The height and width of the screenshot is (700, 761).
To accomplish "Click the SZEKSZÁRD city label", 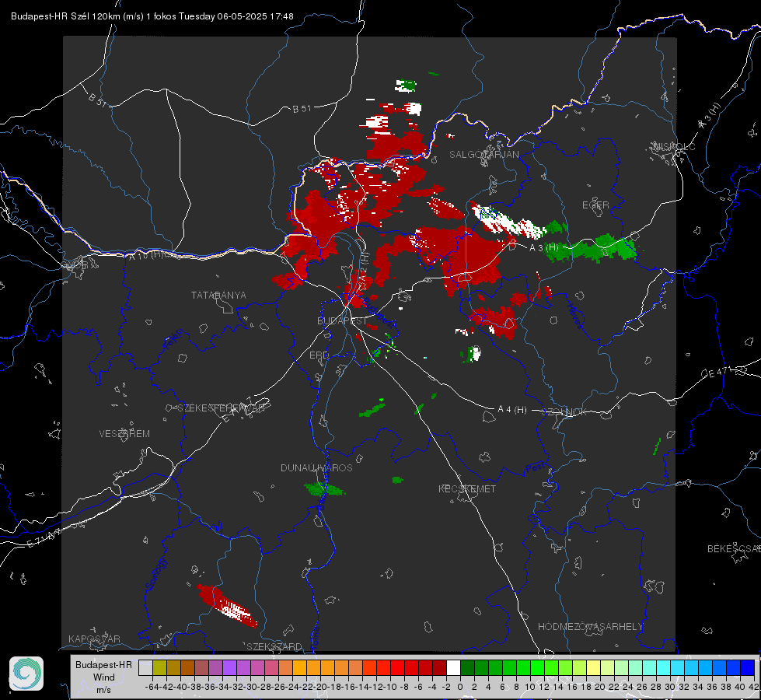I will [274, 646].
